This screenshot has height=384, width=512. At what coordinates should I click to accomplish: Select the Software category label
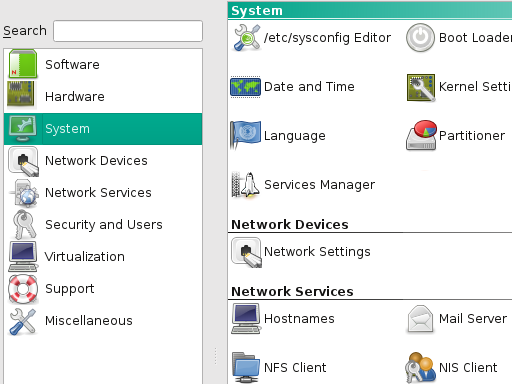[x=72, y=64]
